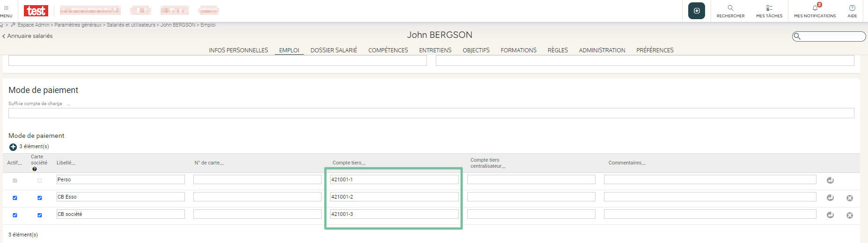Uncheck Actif for CB Esso

[x=15, y=198]
